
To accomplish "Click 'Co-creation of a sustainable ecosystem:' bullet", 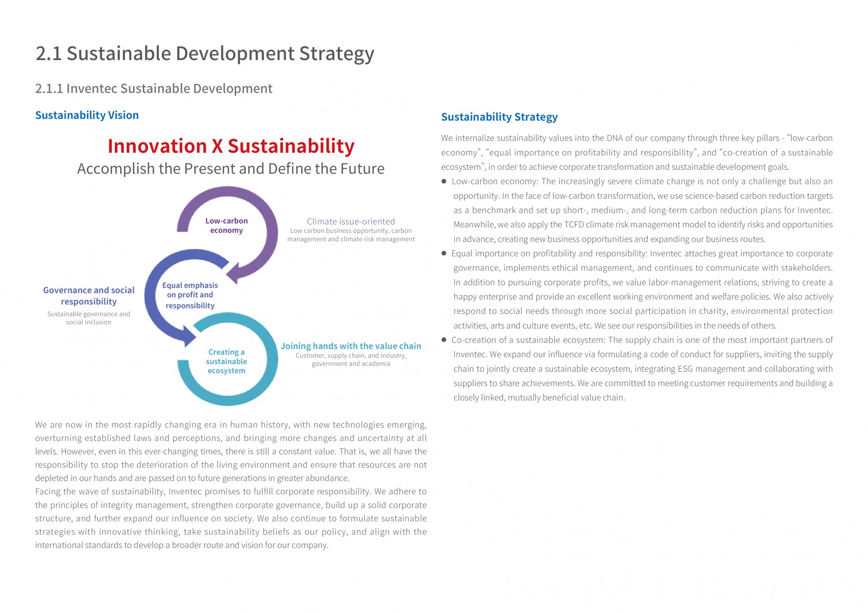I will pyautogui.click(x=637, y=369).
